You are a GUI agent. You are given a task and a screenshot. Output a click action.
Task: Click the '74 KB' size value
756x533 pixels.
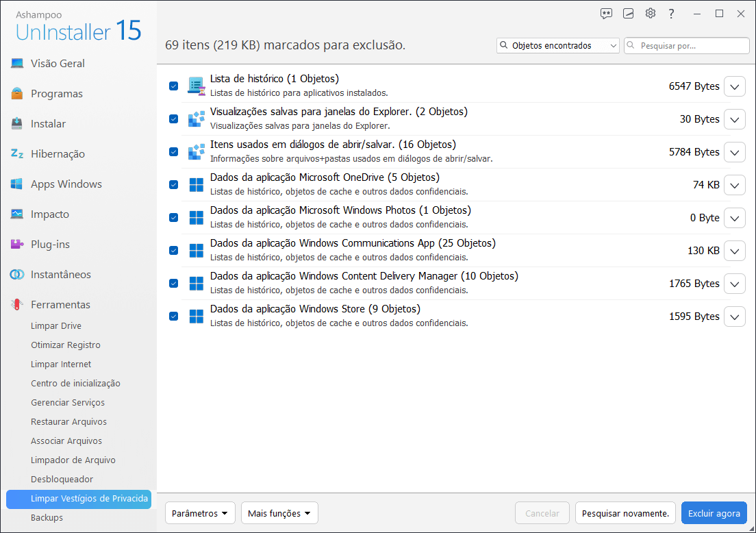tap(706, 185)
